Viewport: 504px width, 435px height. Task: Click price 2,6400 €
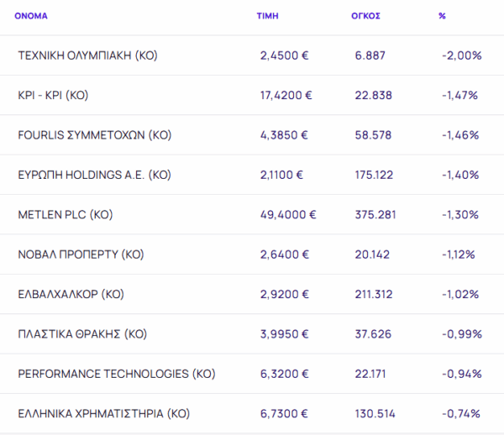(285, 254)
